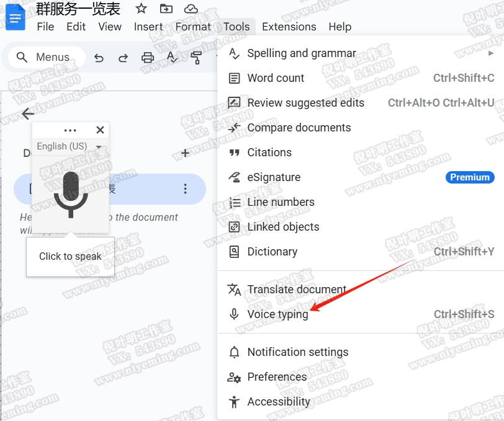Click the microphone to start speaking
Viewport: 504px width, 421px height.
click(x=71, y=195)
